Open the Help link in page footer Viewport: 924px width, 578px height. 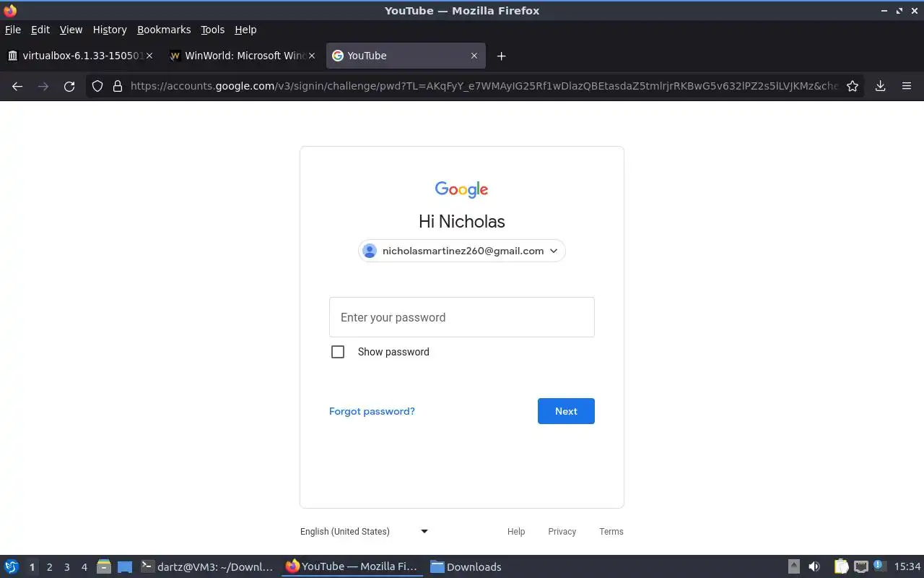click(516, 532)
